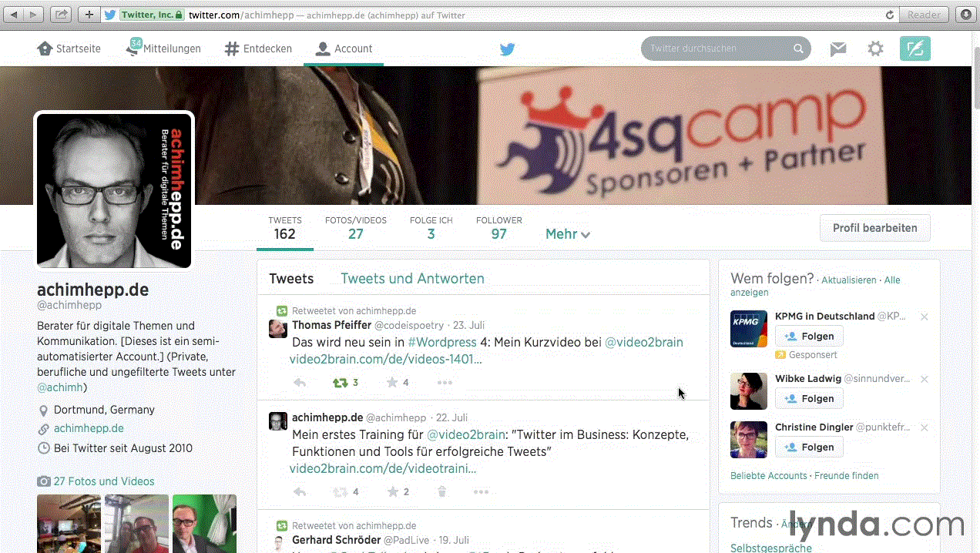Click retweet icon on training tweet
The width and height of the screenshot is (980, 553).
340,492
